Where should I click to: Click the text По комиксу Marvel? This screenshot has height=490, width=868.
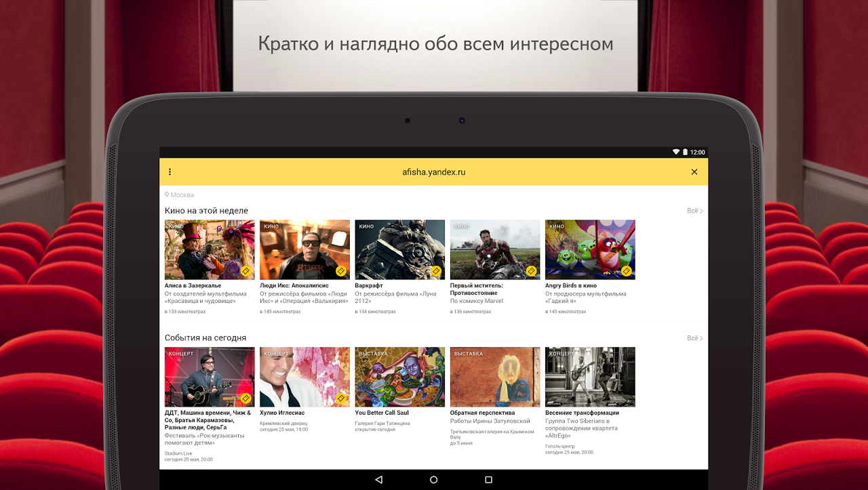pyautogui.click(x=477, y=301)
